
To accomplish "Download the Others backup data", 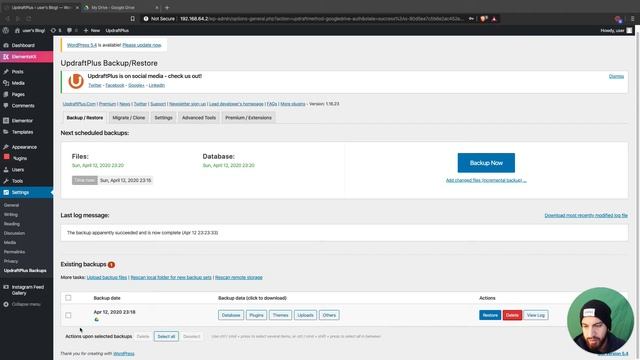I will coord(329,315).
